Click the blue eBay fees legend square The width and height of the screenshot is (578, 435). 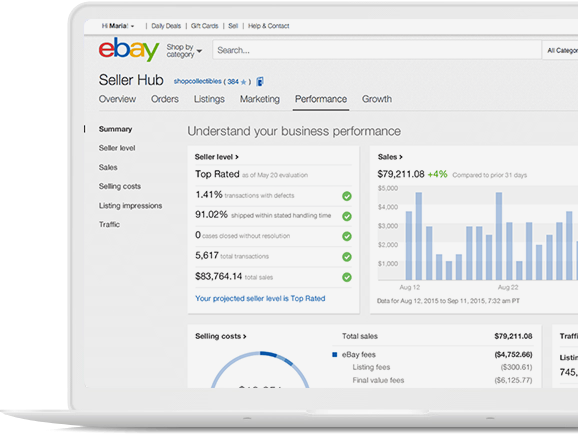[335, 355]
